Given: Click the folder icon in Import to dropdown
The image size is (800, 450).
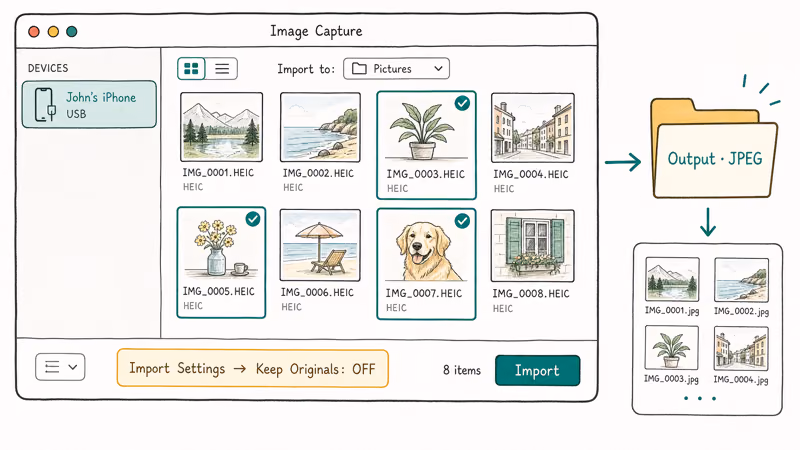Looking at the screenshot, I should [x=359, y=68].
